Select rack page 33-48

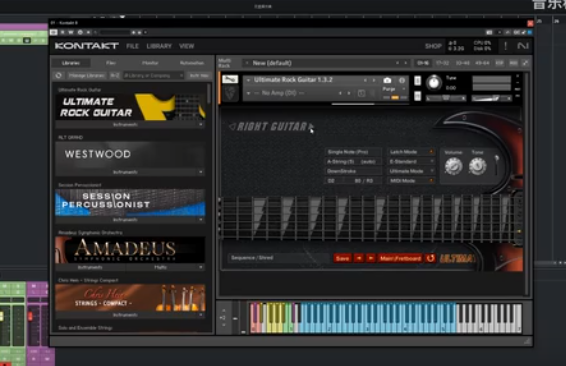(x=462, y=63)
